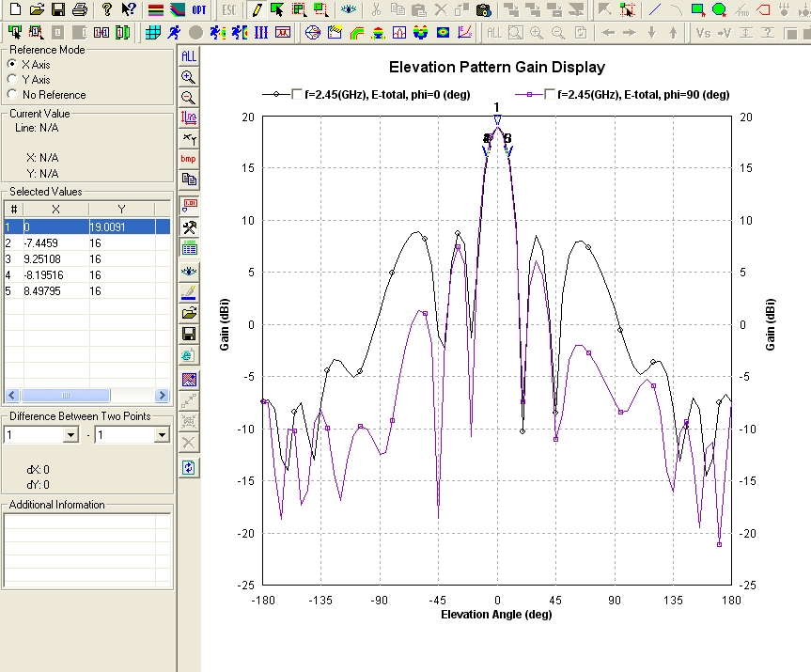Click the printer icon in toolbar
The width and height of the screenshot is (811, 672).
click(80, 10)
